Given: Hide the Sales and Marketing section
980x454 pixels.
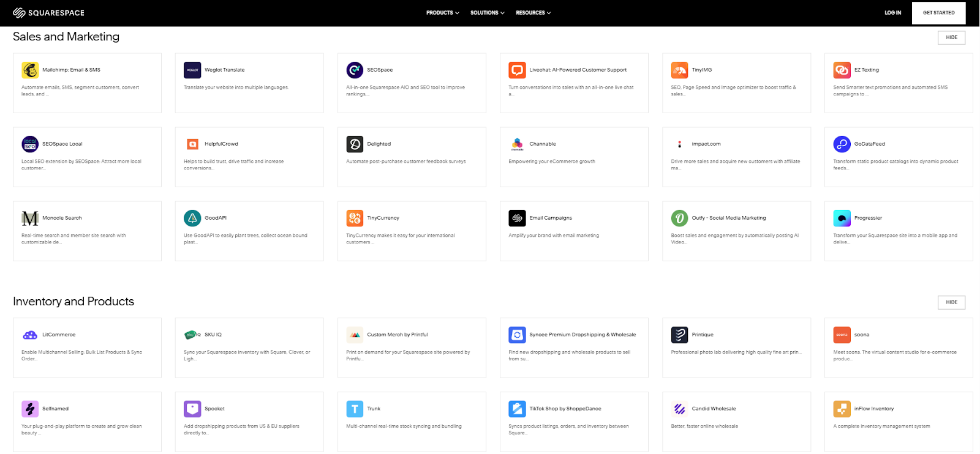Looking at the screenshot, I should pyautogui.click(x=951, y=38).
